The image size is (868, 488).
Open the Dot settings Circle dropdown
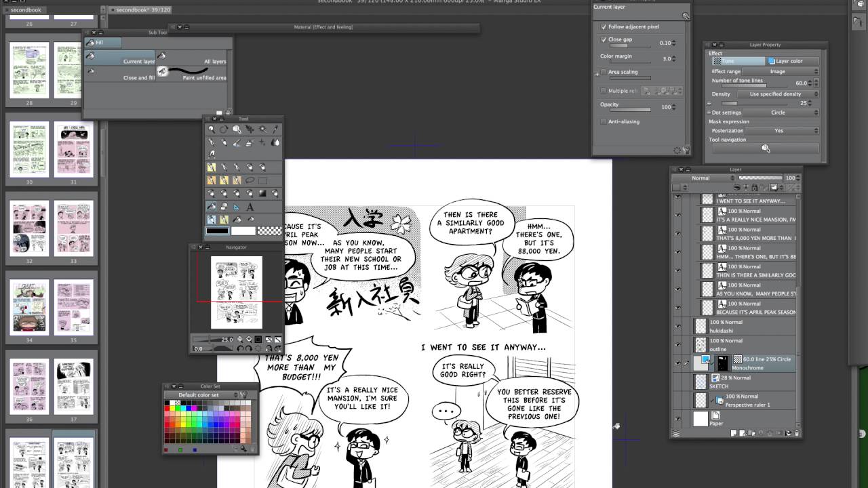(781, 113)
